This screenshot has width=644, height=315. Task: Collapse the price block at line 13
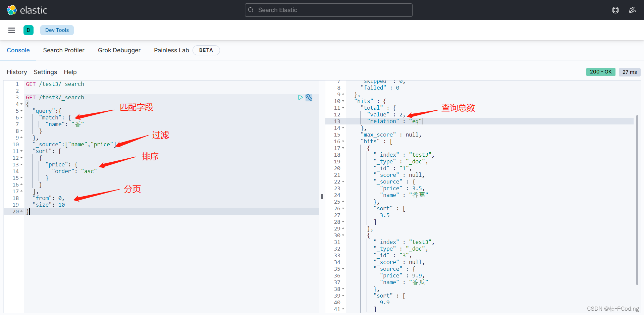(x=21, y=165)
